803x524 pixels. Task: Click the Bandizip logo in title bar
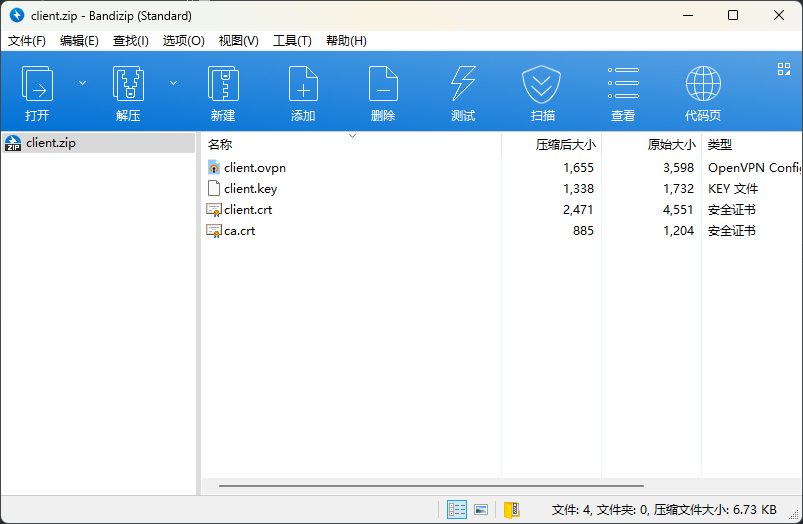point(17,15)
